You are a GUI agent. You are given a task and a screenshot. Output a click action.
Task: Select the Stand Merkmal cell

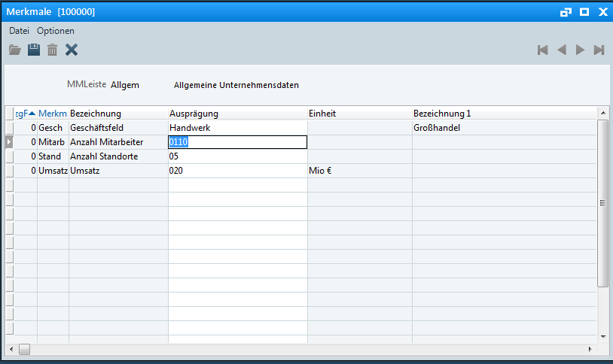(53, 156)
